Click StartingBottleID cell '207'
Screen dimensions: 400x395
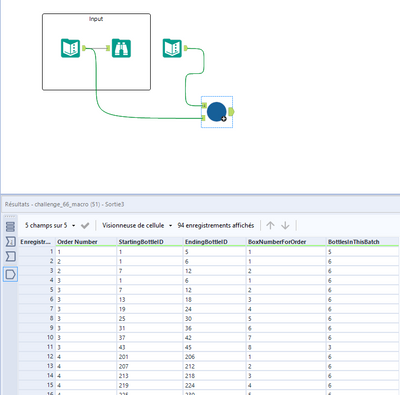pyautogui.click(x=150, y=366)
